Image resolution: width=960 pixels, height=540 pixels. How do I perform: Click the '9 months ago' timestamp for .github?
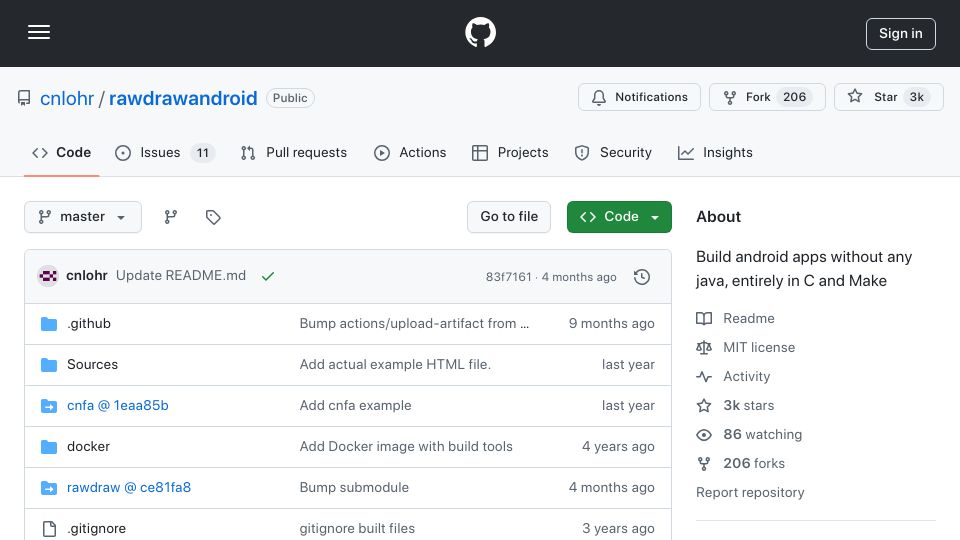611,323
